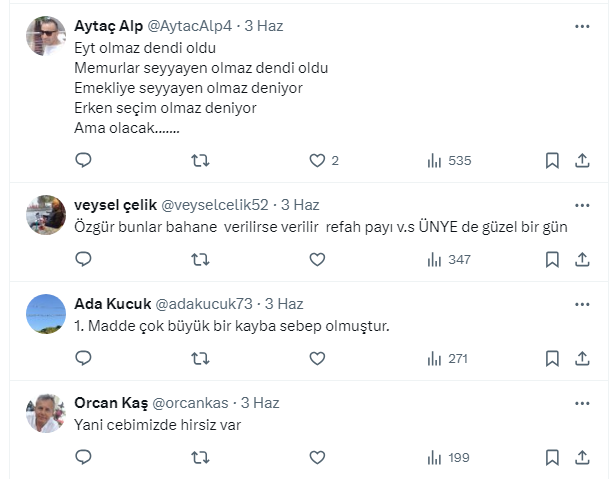Visit Ada Kucuk's profile name link
The image size is (616, 479).
pyautogui.click(x=111, y=304)
